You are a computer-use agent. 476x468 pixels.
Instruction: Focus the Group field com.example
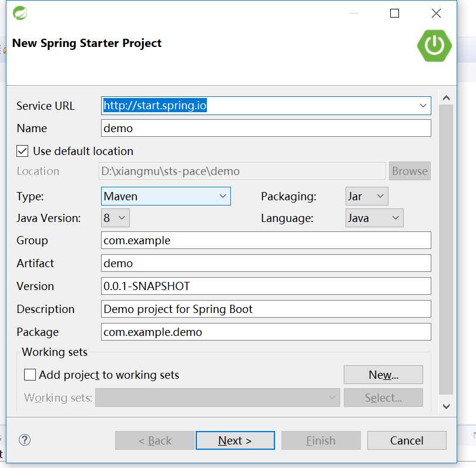pos(266,240)
